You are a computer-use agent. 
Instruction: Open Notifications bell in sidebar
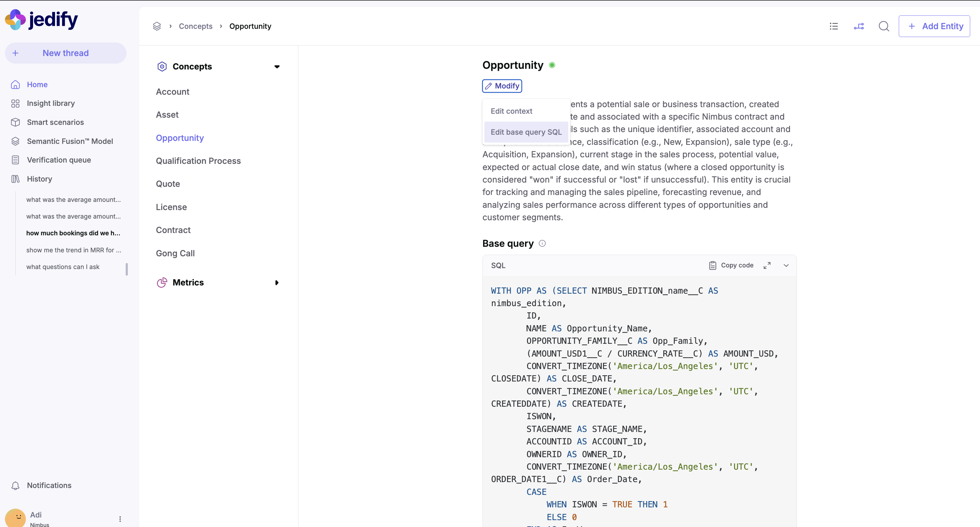[15, 485]
